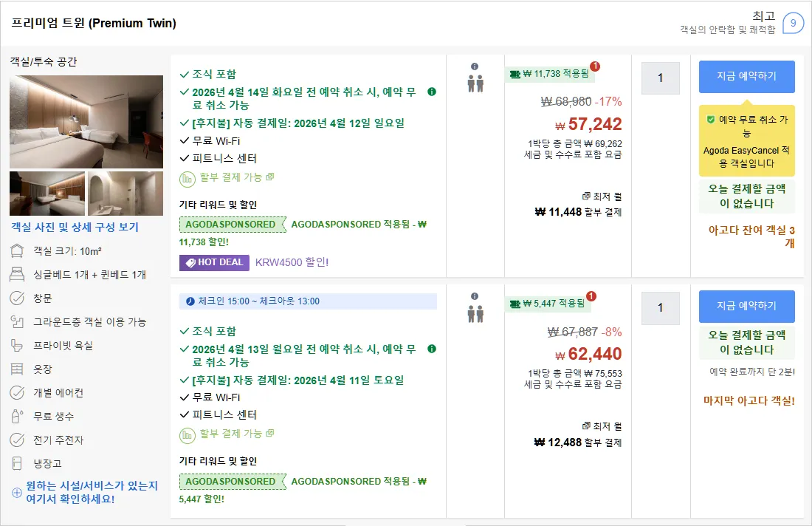Screen dimensions: 812x526
Task: Click the 프리미엄 트윈 (Premium Twin) heading
Action: 94,24
